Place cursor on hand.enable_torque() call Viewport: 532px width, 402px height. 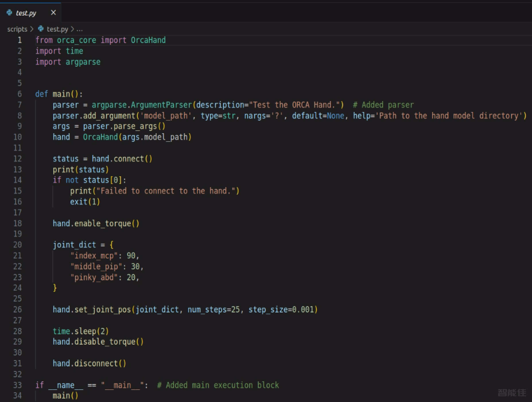coord(96,223)
